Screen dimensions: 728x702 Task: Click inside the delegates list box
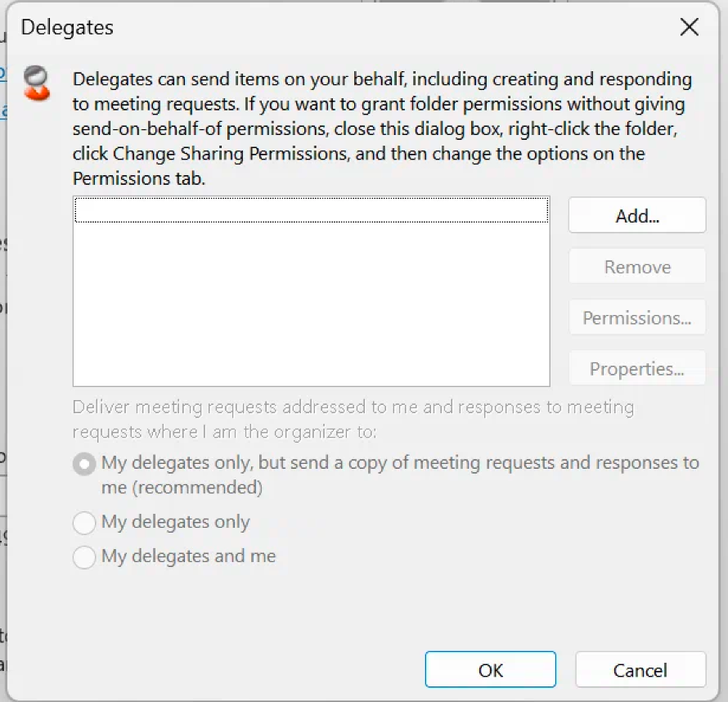coord(311,291)
